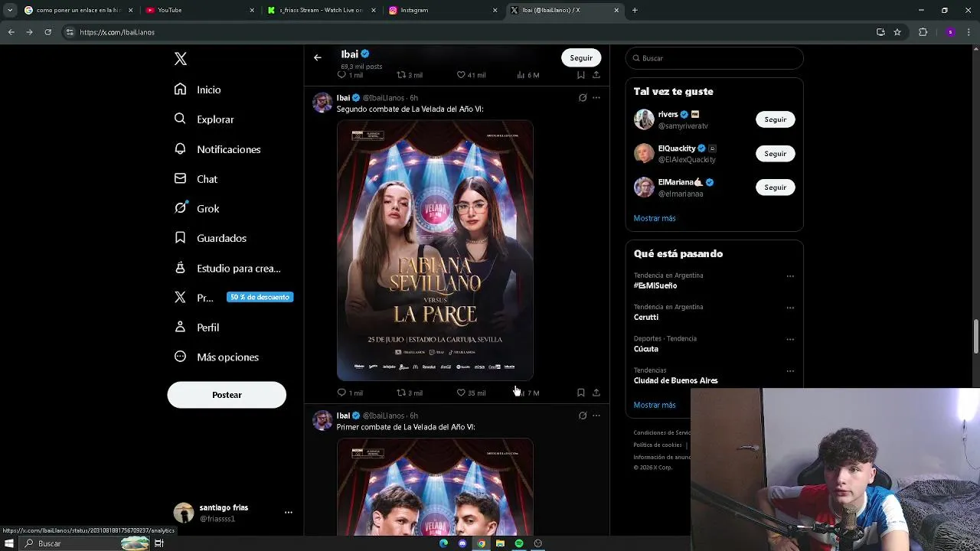
Task: Open more options on Primer combate post
Action: pos(596,416)
